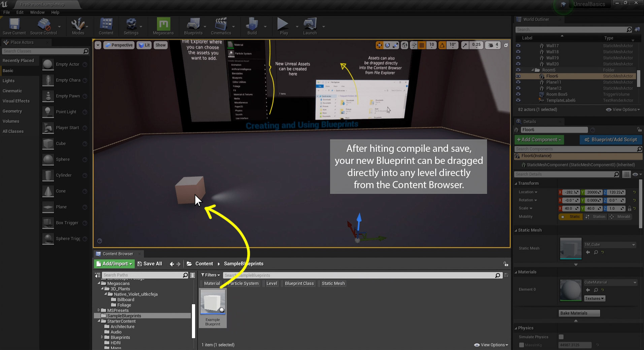
Task: Enable the Simulate Physics checkbox
Action: tap(561, 337)
